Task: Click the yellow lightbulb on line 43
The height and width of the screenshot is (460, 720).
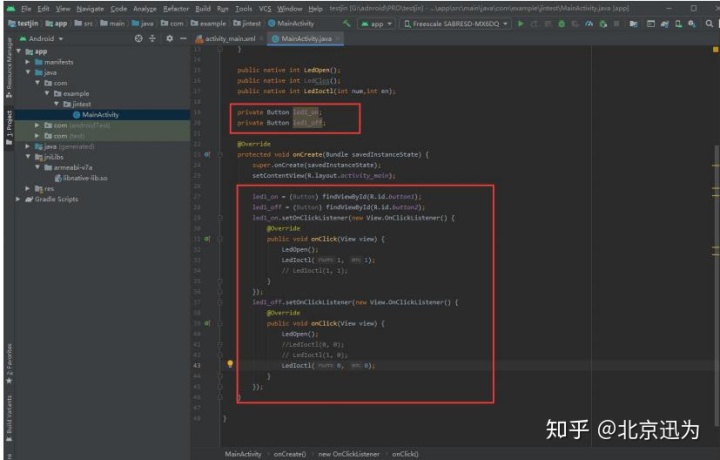Action: pos(230,364)
